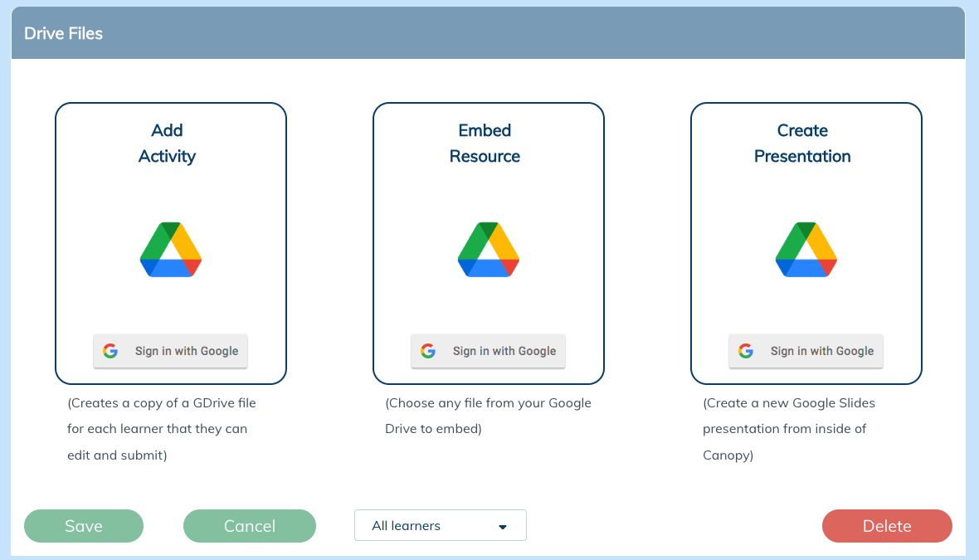Delete this Drive Files item

pyautogui.click(x=887, y=526)
